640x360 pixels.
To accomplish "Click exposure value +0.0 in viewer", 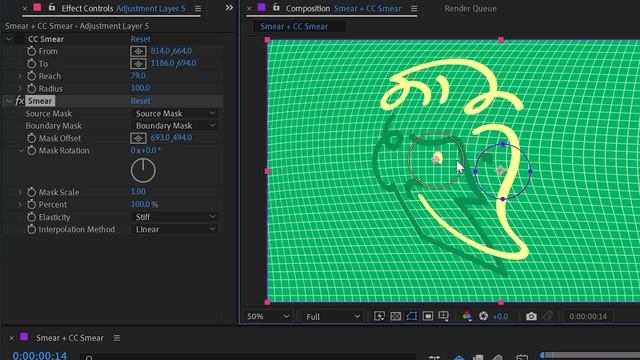I will pyautogui.click(x=500, y=316).
